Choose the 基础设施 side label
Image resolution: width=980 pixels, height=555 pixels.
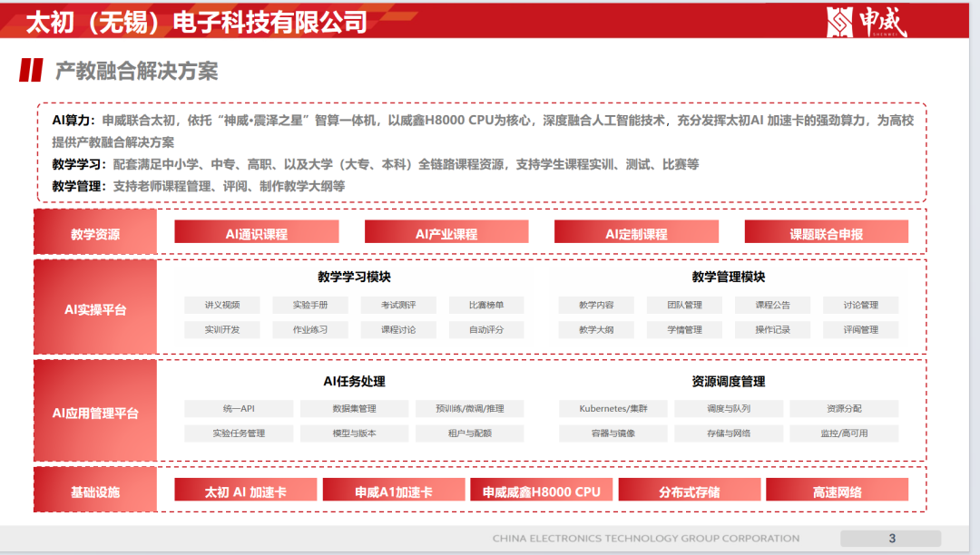[95, 492]
